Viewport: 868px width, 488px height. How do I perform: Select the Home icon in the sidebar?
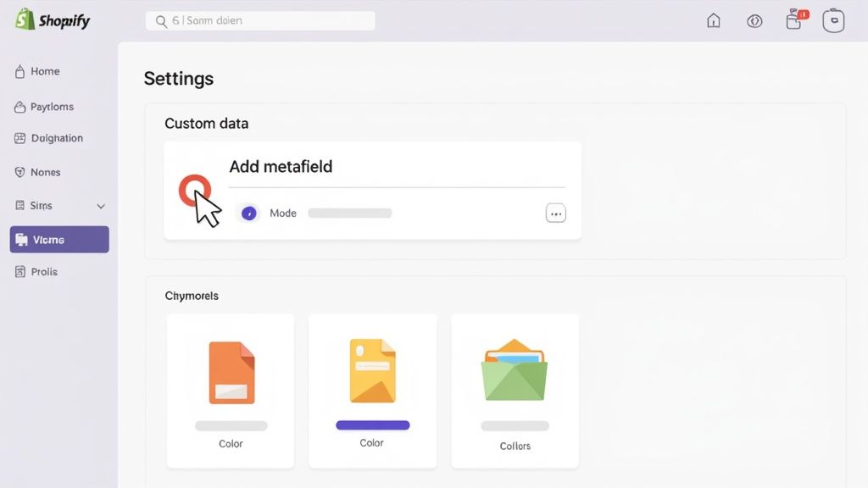[x=19, y=71]
